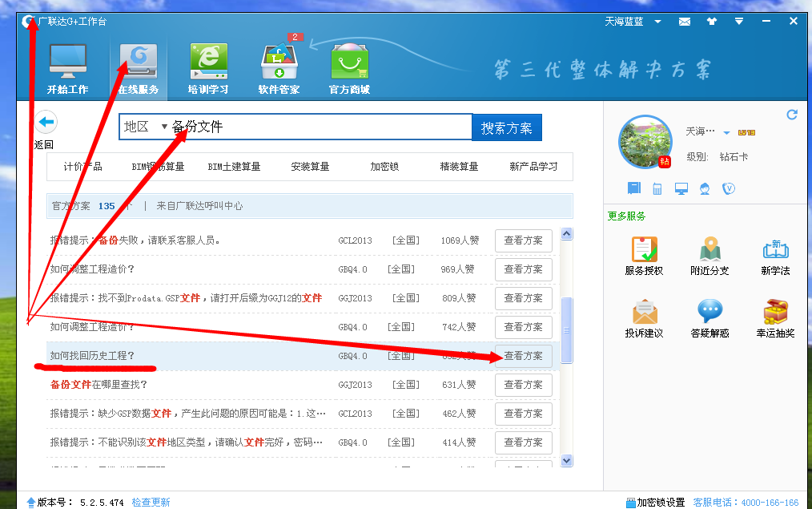812x509 pixels.
Task: Click the blue 返回 back arrow
Action: point(46,123)
